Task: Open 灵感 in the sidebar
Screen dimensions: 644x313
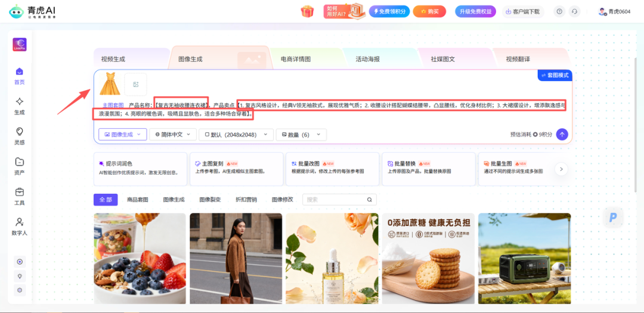Action: pyautogui.click(x=19, y=137)
